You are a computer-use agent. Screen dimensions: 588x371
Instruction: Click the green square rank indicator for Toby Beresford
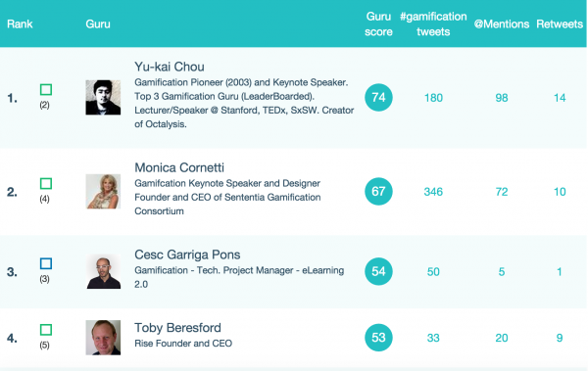click(46, 330)
